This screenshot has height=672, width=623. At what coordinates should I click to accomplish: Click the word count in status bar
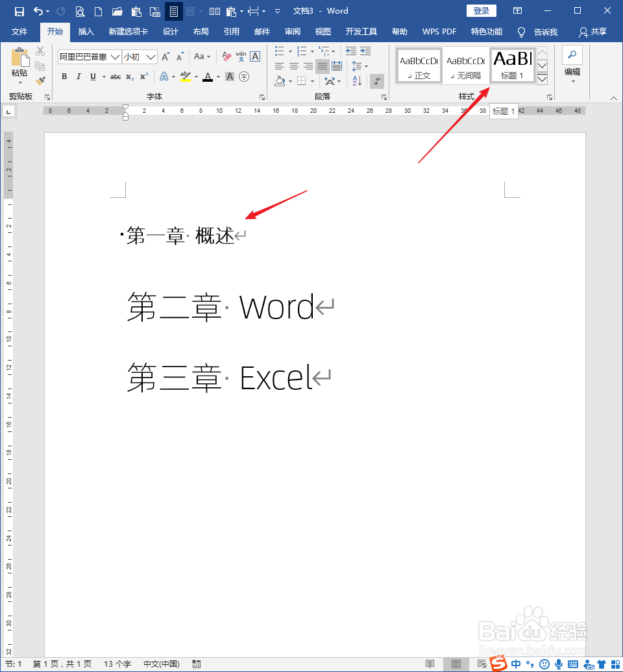click(x=117, y=664)
